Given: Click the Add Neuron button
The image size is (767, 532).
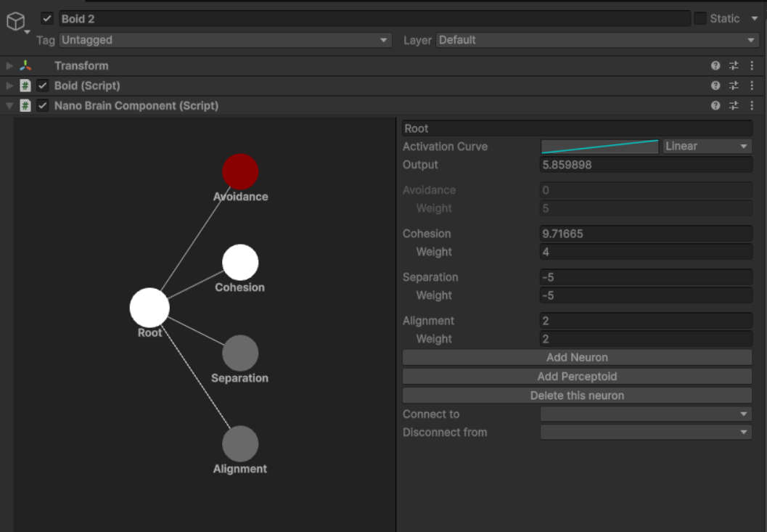Looking at the screenshot, I should click(x=577, y=358).
